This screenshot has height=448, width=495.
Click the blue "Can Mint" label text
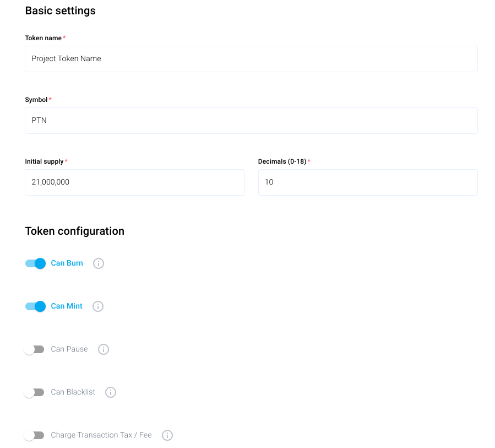(x=67, y=306)
